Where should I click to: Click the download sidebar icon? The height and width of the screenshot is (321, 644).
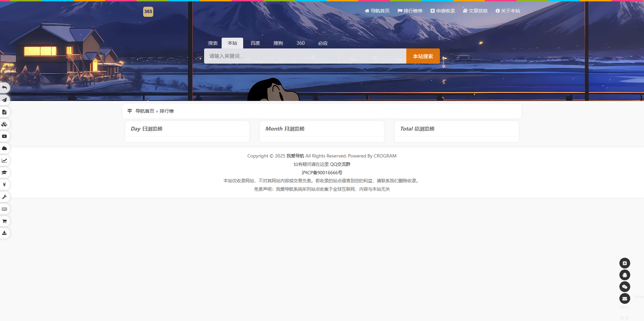pyautogui.click(x=4, y=233)
